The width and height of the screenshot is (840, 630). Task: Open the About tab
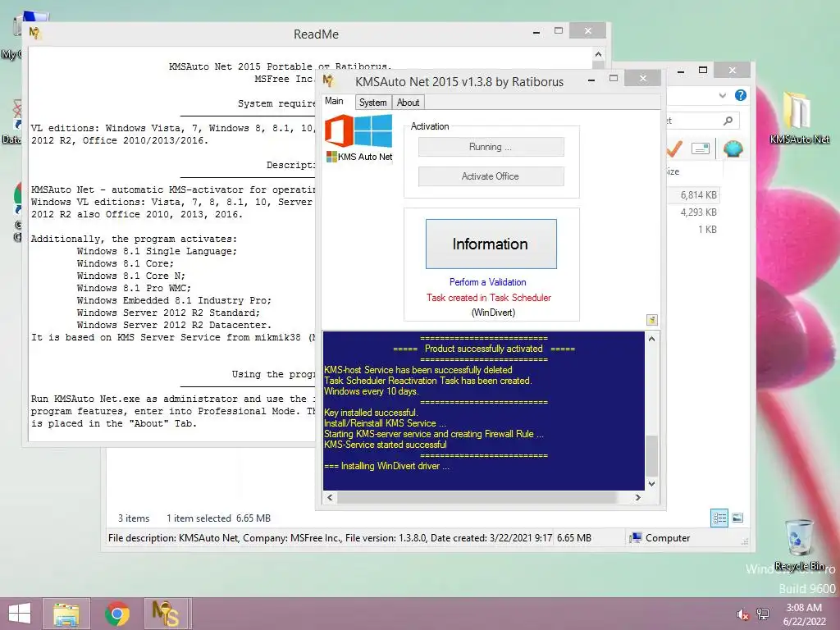coord(408,103)
